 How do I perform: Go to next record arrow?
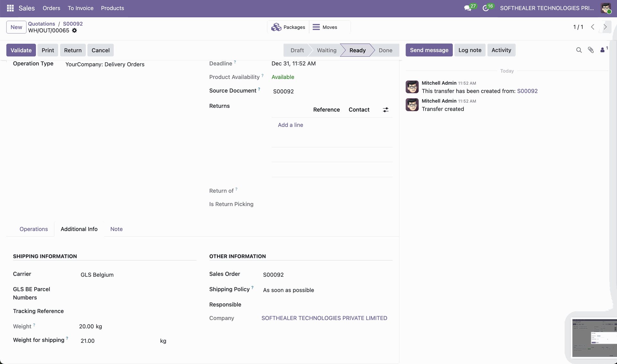tap(605, 27)
